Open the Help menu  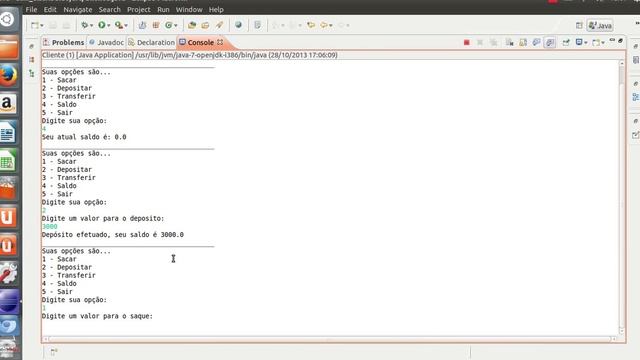216,9
